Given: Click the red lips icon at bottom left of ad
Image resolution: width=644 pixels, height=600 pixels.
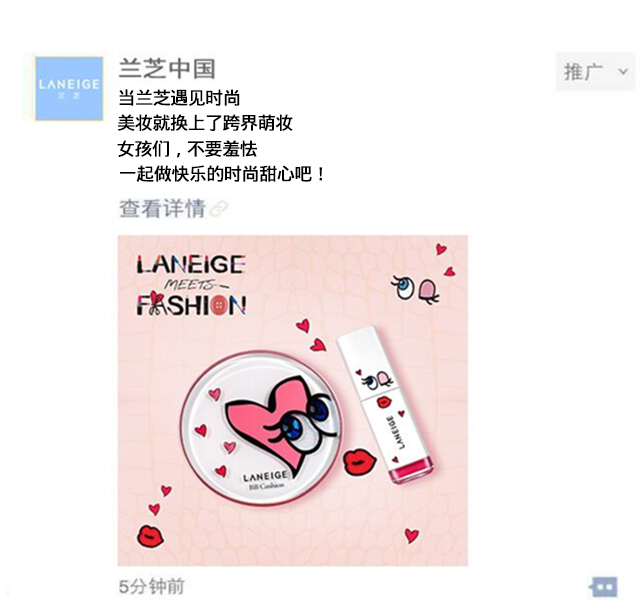Looking at the screenshot, I should [150, 536].
